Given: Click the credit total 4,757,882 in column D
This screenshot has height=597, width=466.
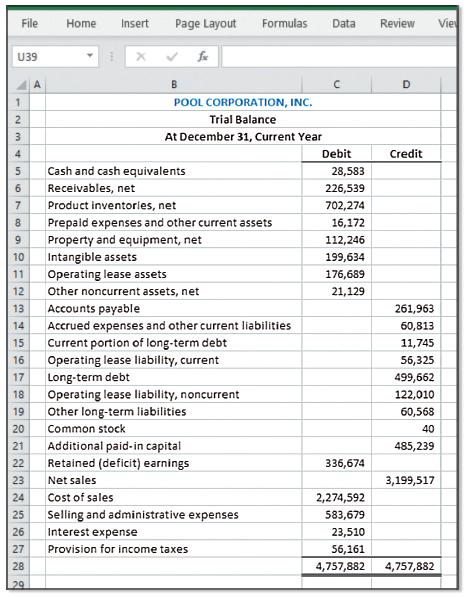Looking at the screenshot, I should [x=410, y=566].
